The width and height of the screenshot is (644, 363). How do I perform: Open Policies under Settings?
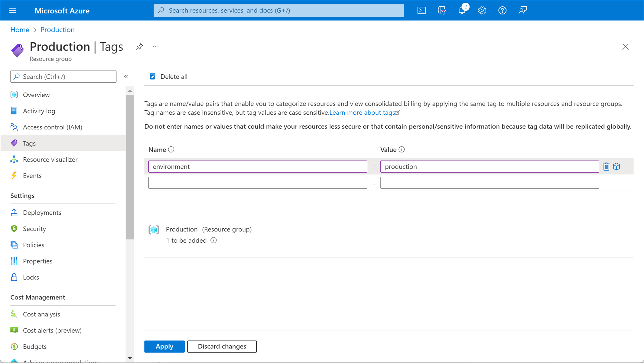(63, 245)
